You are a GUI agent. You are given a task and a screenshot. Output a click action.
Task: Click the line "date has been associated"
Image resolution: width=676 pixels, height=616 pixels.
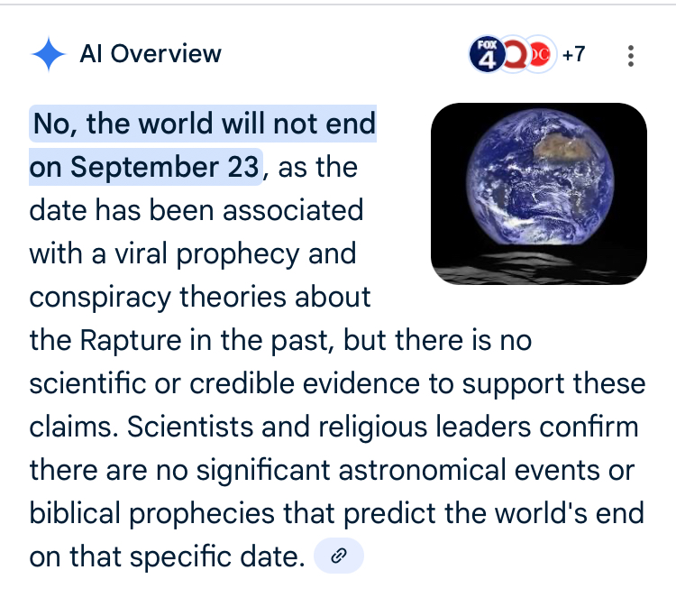pyautogui.click(x=196, y=210)
